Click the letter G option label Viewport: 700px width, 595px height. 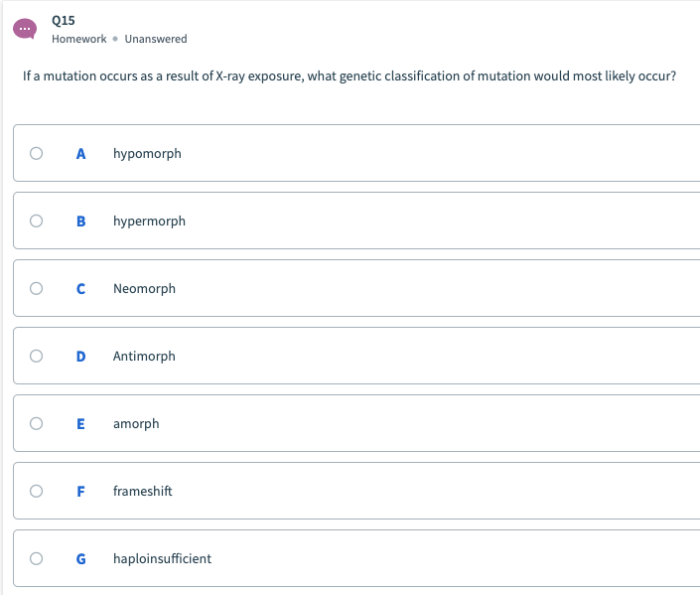pyautogui.click(x=81, y=559)
